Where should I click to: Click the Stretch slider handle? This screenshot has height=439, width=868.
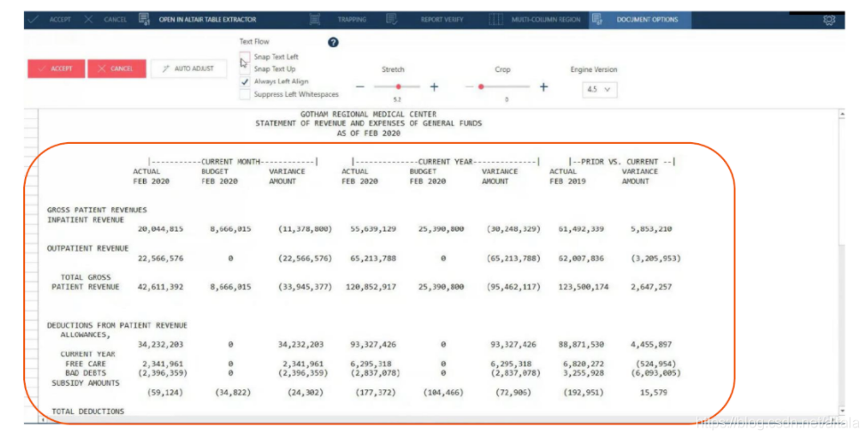pos(398,87)
